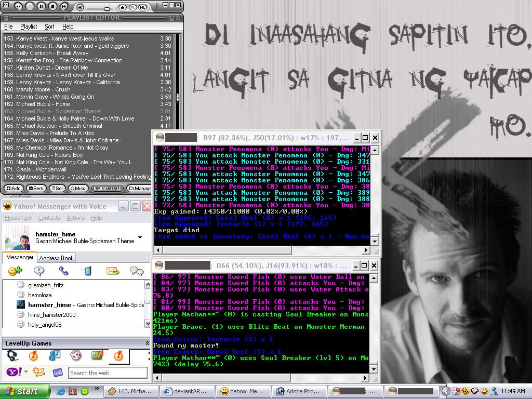The height and width of the screenshot is (399, 532).
Task: Open Winamp main menu icon at top-left
Action: (x=6, y=5)
